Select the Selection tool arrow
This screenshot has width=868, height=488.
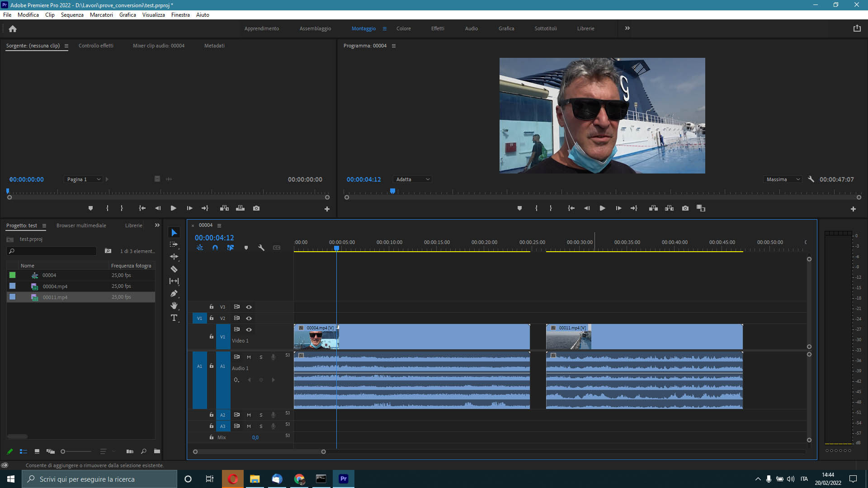coord(174,232)
